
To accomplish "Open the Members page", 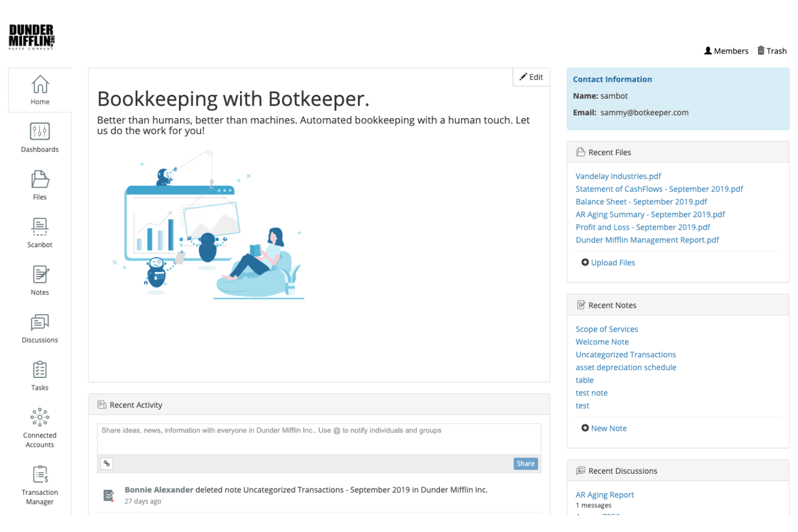I will (x=726, y=51).
